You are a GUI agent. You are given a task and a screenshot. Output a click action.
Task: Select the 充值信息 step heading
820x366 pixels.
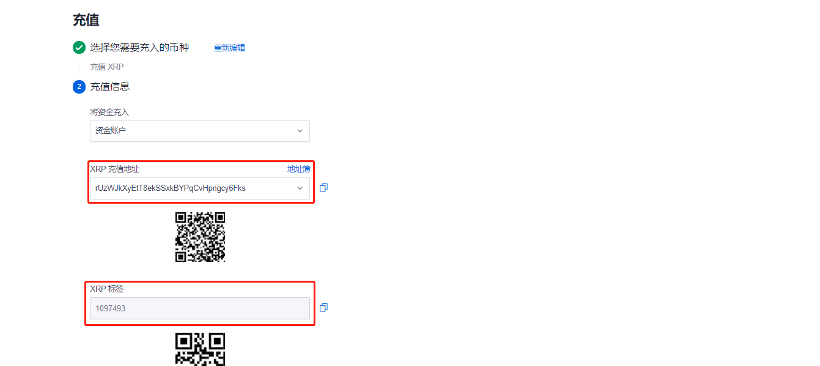pyautogui.click(x=110, y=87)
